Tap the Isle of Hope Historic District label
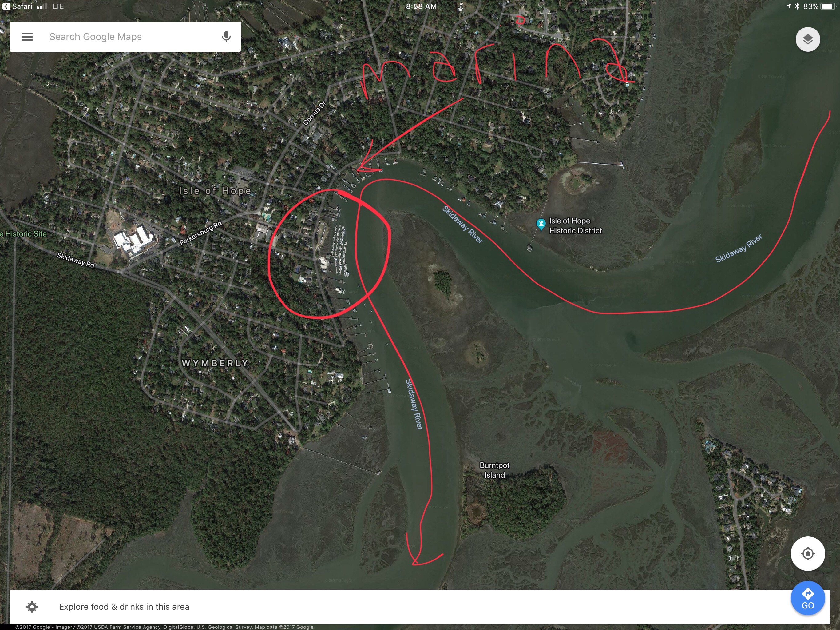The image size is (840, 630). [x=575, y=226]
